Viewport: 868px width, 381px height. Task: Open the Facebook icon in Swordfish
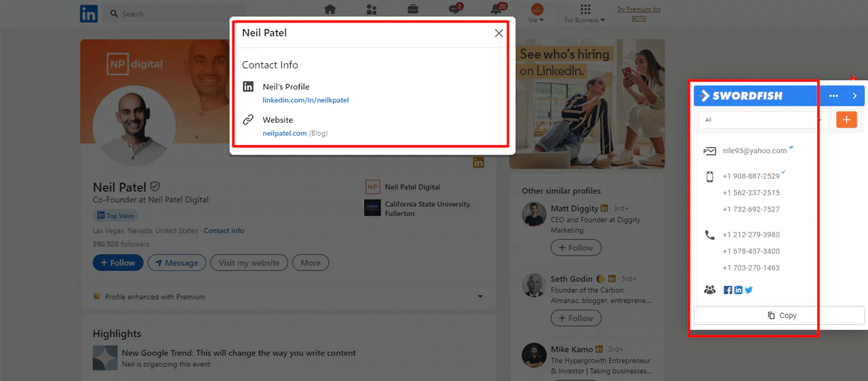728,290
